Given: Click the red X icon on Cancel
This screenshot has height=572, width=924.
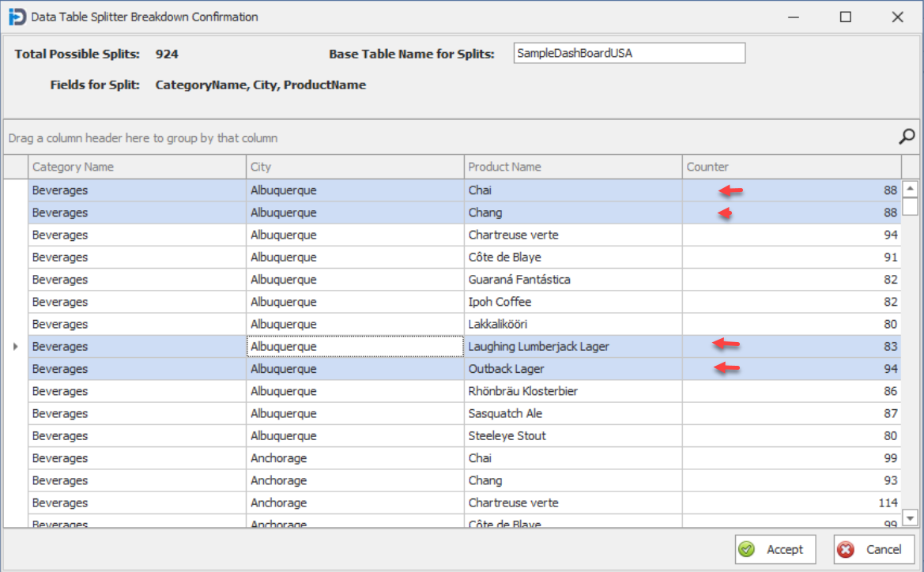Looking at the screenshot, I should 847,549.
